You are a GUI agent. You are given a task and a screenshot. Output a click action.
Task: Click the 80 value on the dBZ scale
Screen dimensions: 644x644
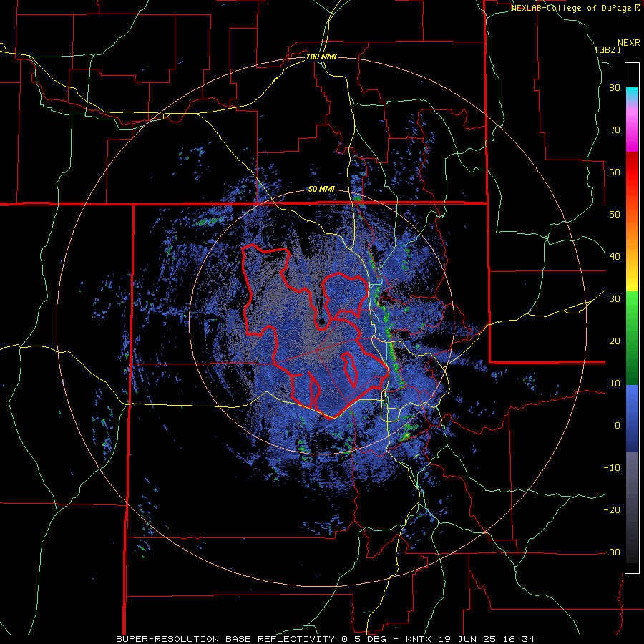[x=615, y=88]
